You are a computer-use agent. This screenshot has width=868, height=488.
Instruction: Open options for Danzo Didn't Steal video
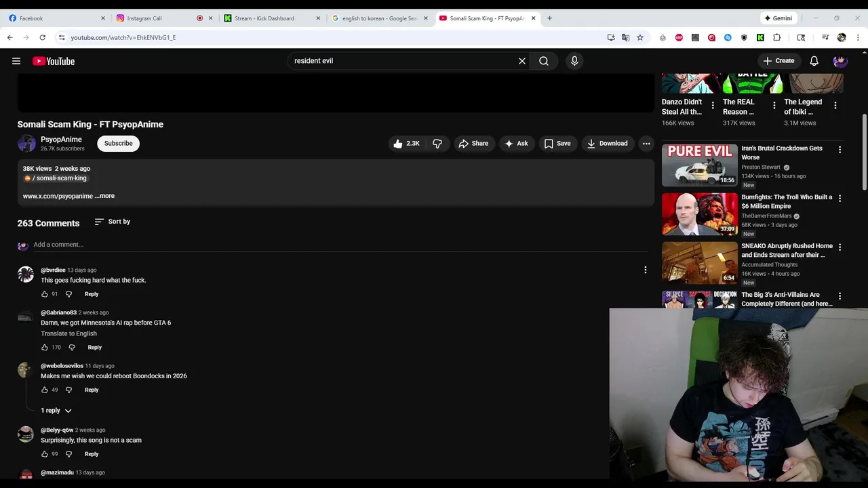[x=713, y=106]
